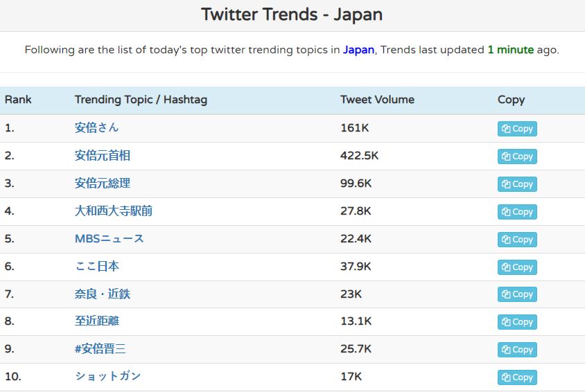Open the 安倍さん trend link
Screen dimensions: 585x392
point(96,128)
